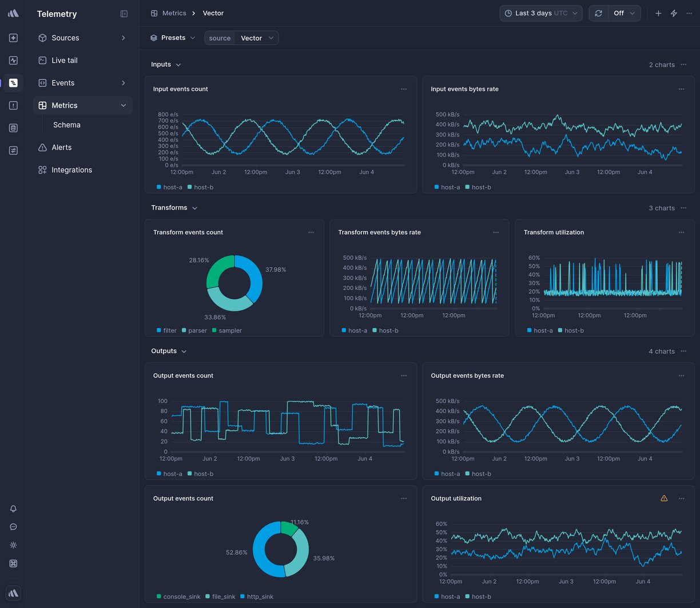This screenshot has width=700, height=608.
Task: Open Input events count chart menu
Action: coord(404,89)
